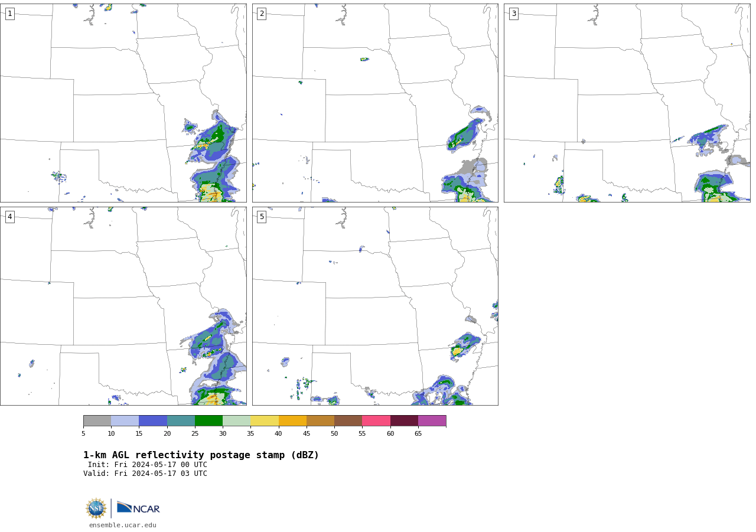Select the dark brown 50-55 dBZ swatch
This screenshot has height=532, width=756.
pos(348,420)
